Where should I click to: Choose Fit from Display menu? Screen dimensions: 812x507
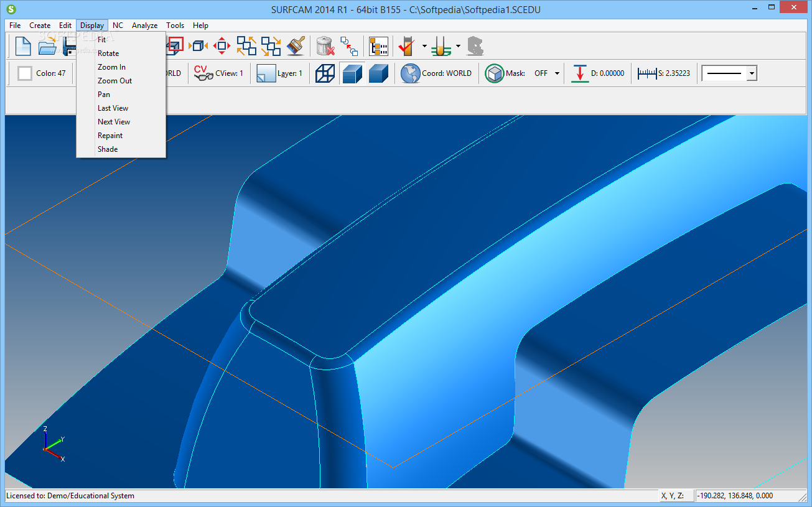click(x=121, y=40)
